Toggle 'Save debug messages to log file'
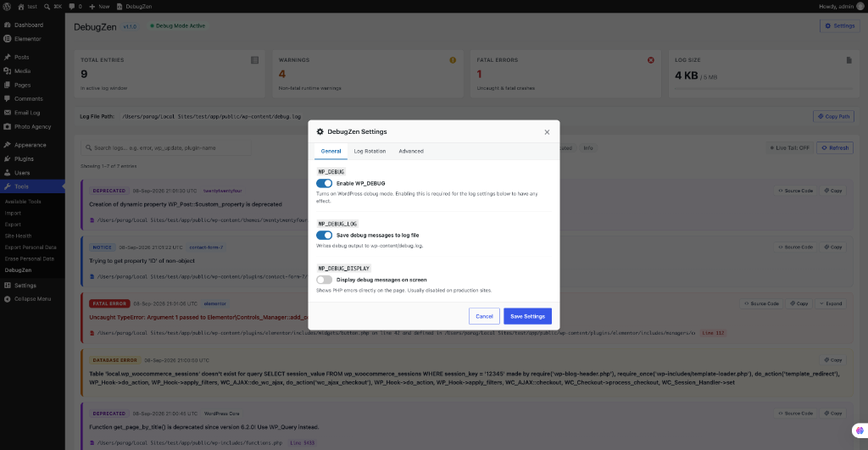Image resolution: width=868 pixels, height=450 pixels. coord(325,236)
